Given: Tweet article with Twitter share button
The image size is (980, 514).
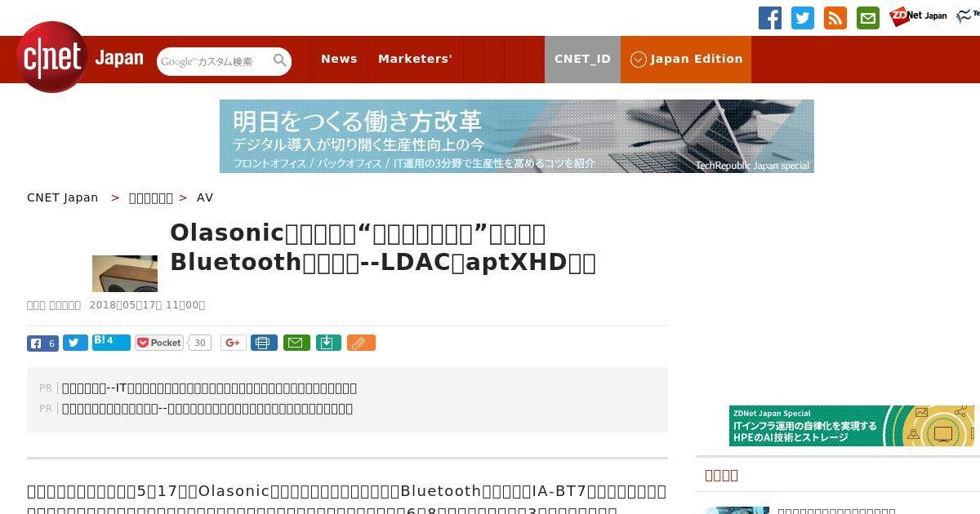Looking at the screenshot, I should coord(75,343).
